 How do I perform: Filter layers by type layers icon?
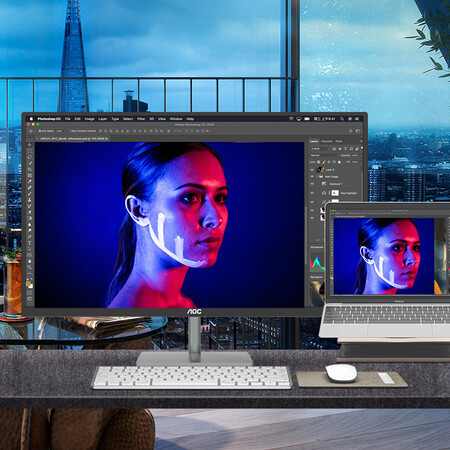[x=345, y=149]
